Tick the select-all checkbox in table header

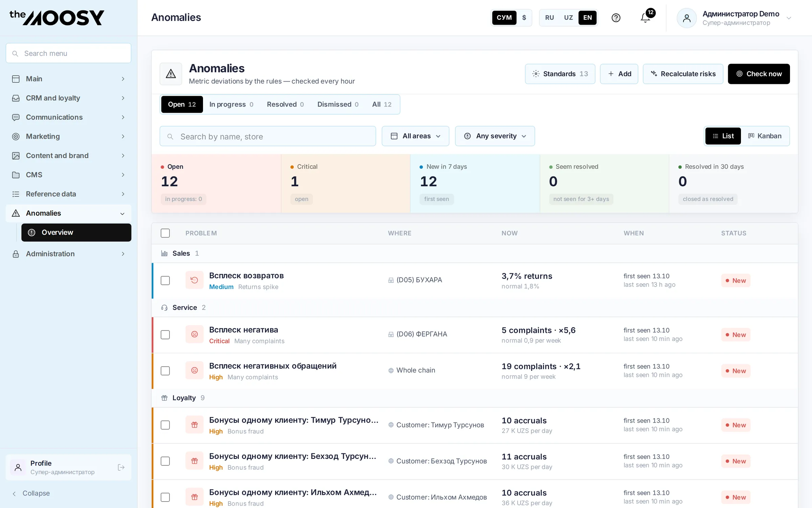click(x=165, y=233)
